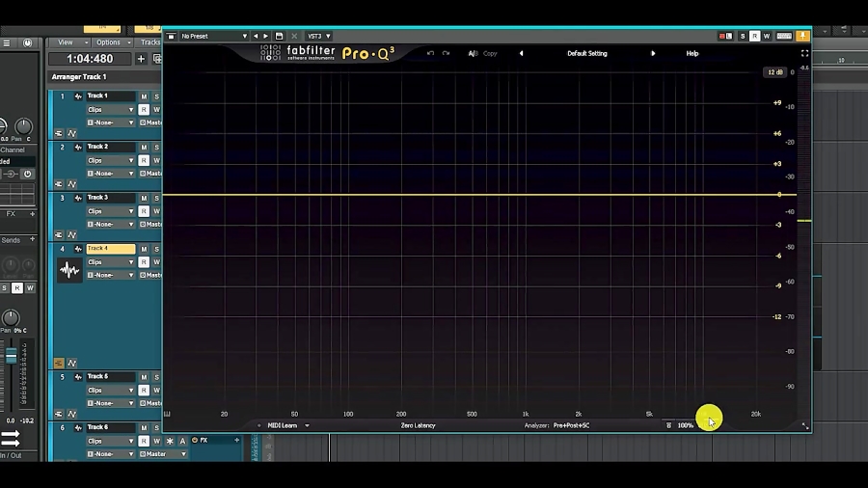Solo Track 2
The height and width of the screenshot is (488, 868).
[156, 148]
